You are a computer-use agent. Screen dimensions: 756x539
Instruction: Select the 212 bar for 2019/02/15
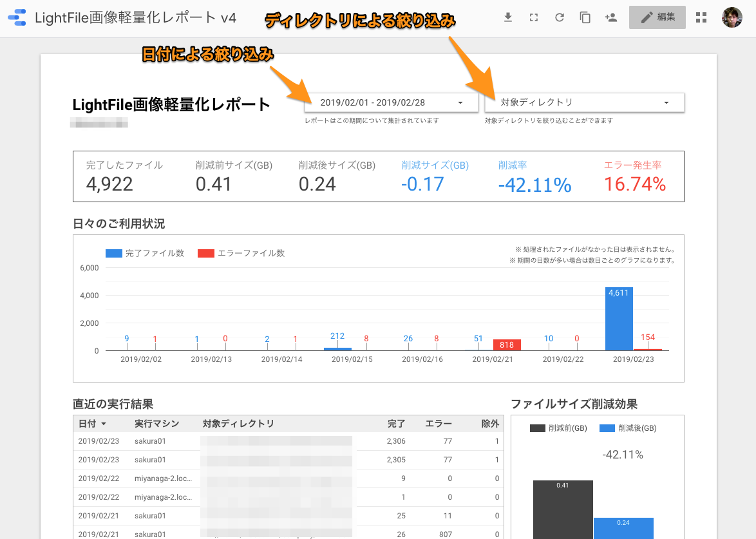337,349
